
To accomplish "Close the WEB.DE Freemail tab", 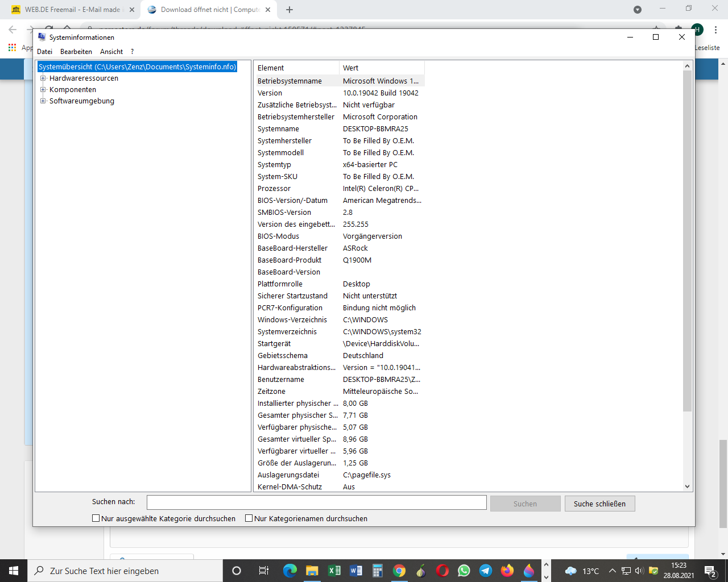I will tap(132, 10).
